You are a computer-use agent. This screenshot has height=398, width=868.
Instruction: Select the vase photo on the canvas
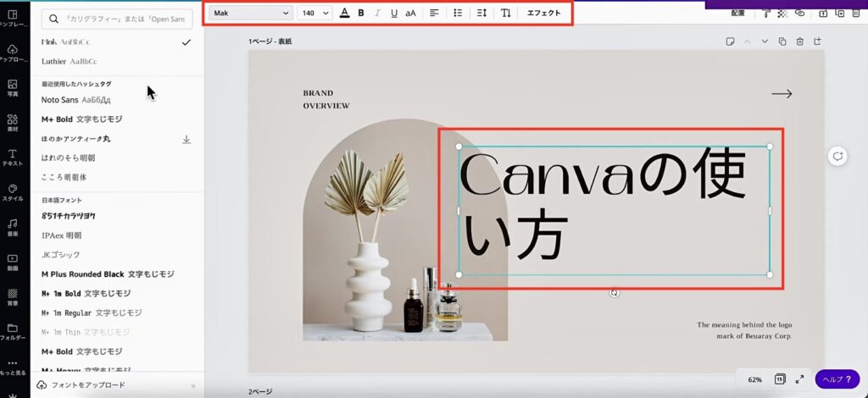point(405,230)
